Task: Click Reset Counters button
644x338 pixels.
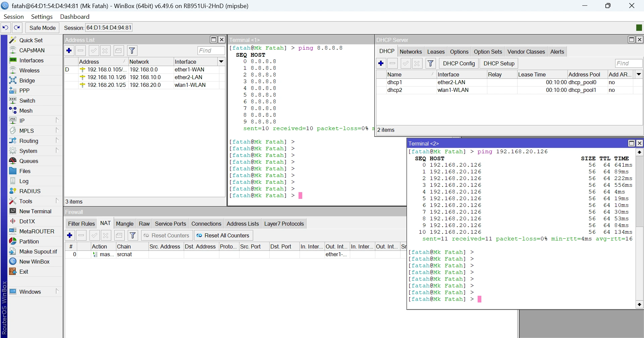Action: point(167,235)
